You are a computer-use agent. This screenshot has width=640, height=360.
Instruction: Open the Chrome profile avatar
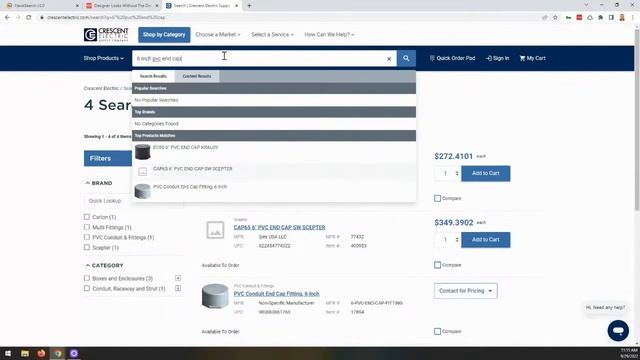pos(622,18)
